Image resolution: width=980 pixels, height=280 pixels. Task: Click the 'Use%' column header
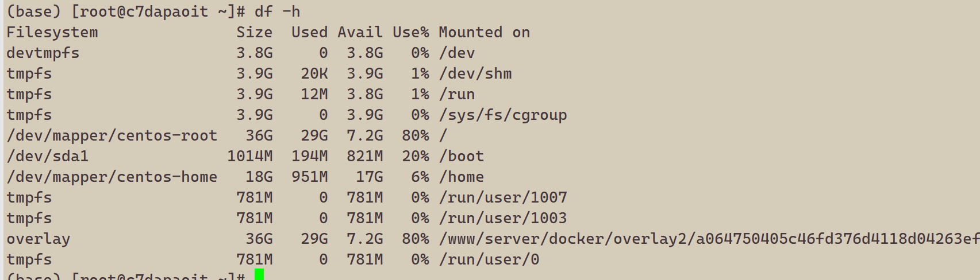410,33
